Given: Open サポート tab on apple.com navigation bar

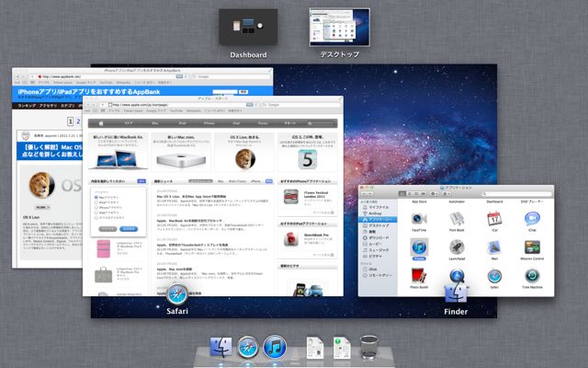Looking at the screenshot, I should pyautogui.click(x=290, y=123).
